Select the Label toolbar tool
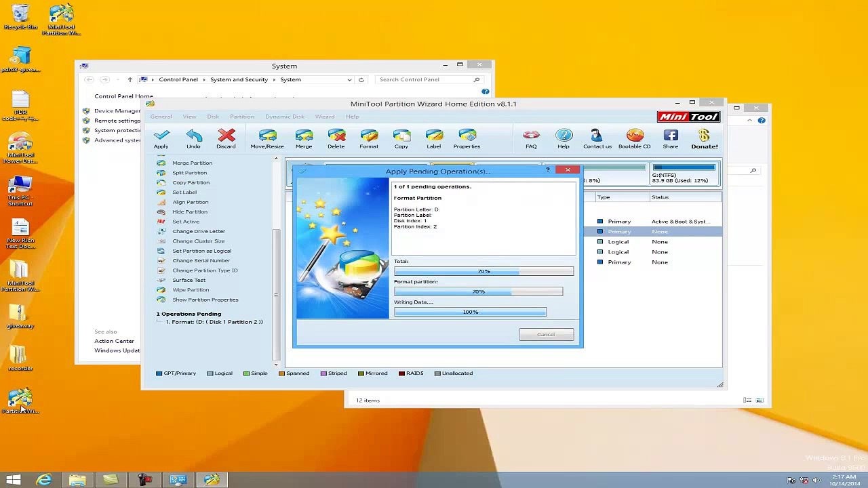 pos(434,138)
